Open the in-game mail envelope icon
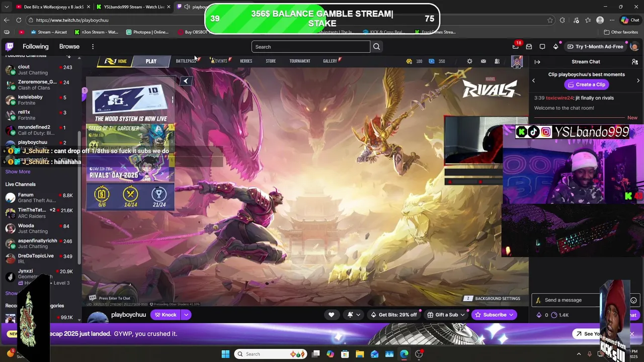Viewport: 644px width, 362px height. [x=484, y=61]
